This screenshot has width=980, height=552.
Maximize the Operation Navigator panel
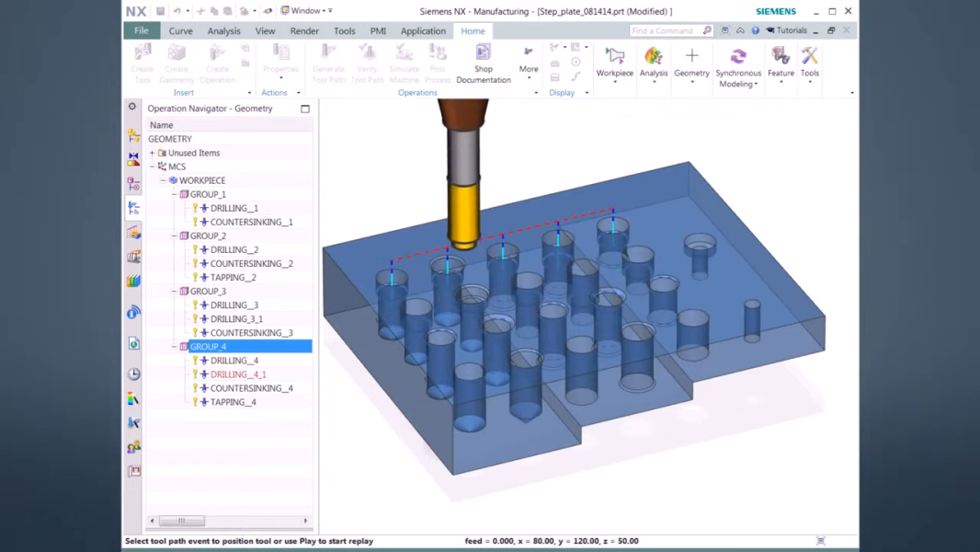[x=305, y=109]
